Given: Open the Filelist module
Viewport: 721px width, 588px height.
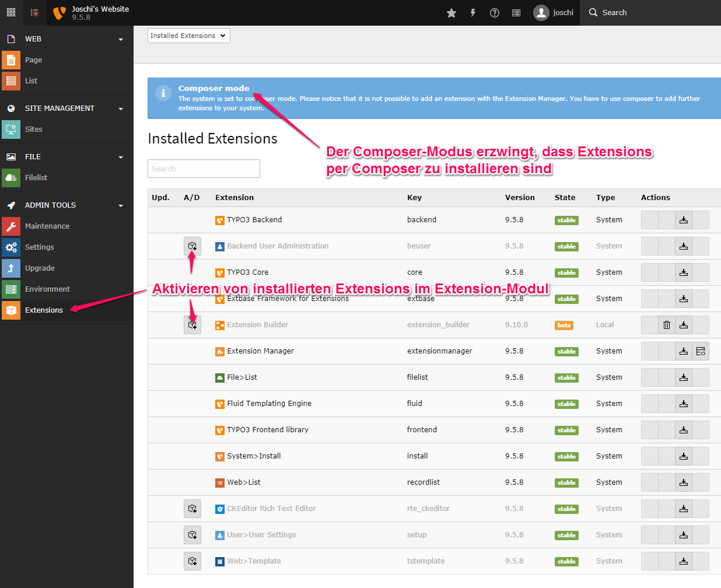Looking at the screenshot, I should point(35,177).
